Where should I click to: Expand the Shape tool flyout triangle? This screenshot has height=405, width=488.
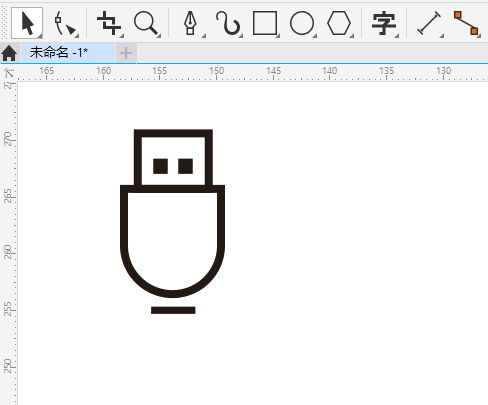coord(77,36)
